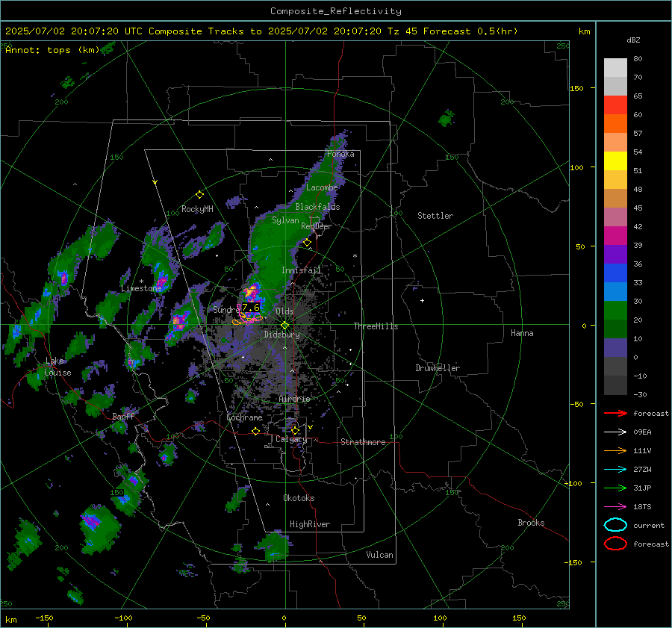Click the asterisk marker above Limestone
Viewport: 672px width, 628px height.
pos(141,282)
